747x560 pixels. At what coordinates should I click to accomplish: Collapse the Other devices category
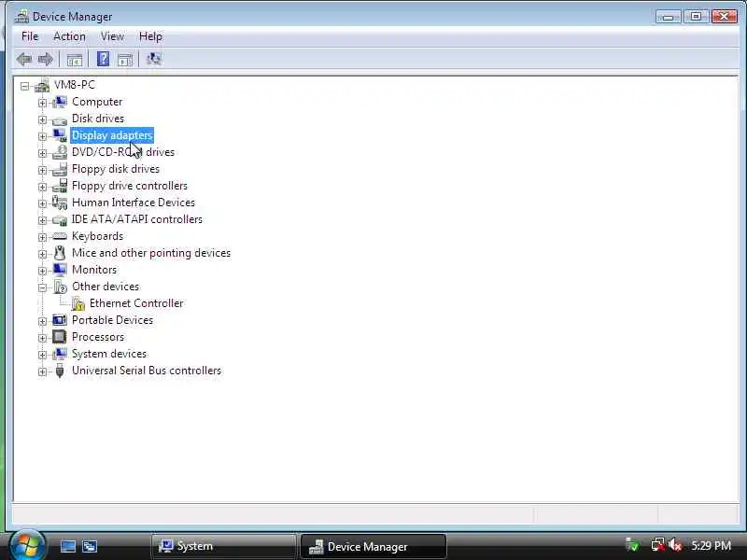click(x=42, y=287)
